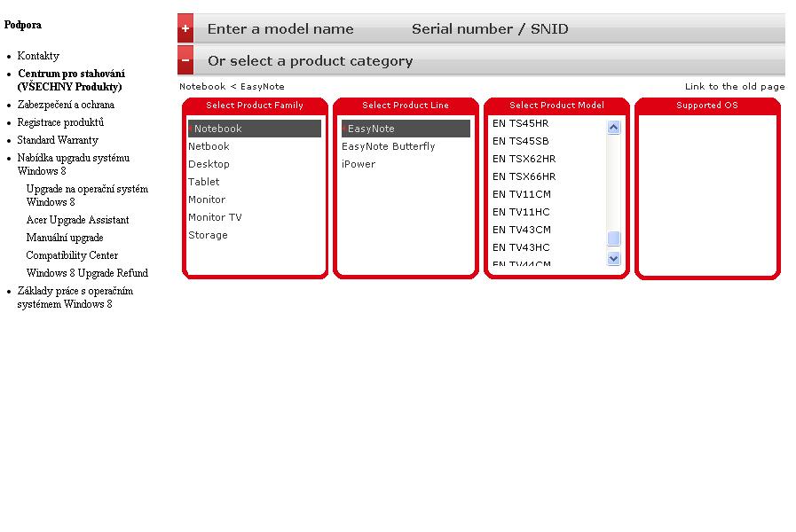The height and width of the screenshot is (532, 796).
Task: Click Notebook in the breadcrumb
Action: tap(202, 86)
